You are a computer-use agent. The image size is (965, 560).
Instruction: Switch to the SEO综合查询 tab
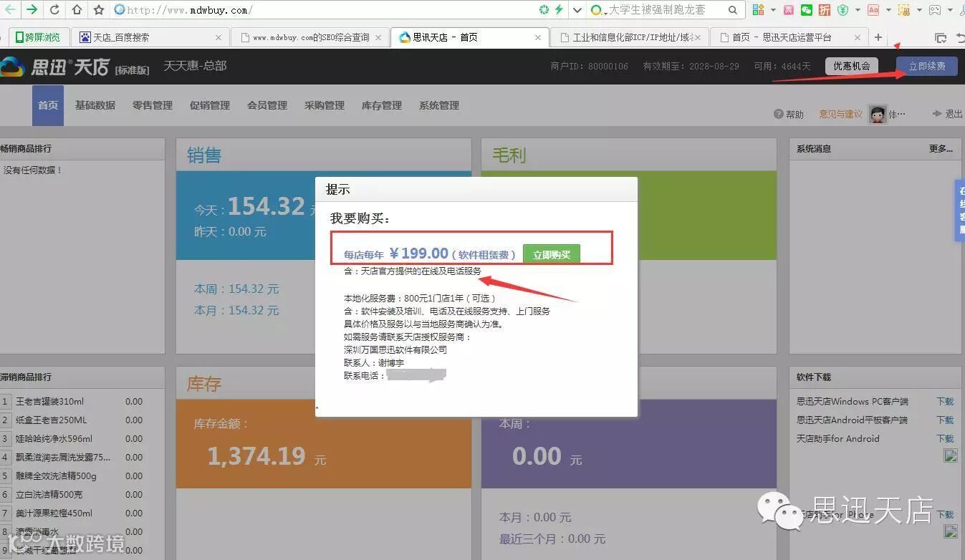[x=311, y=37]
